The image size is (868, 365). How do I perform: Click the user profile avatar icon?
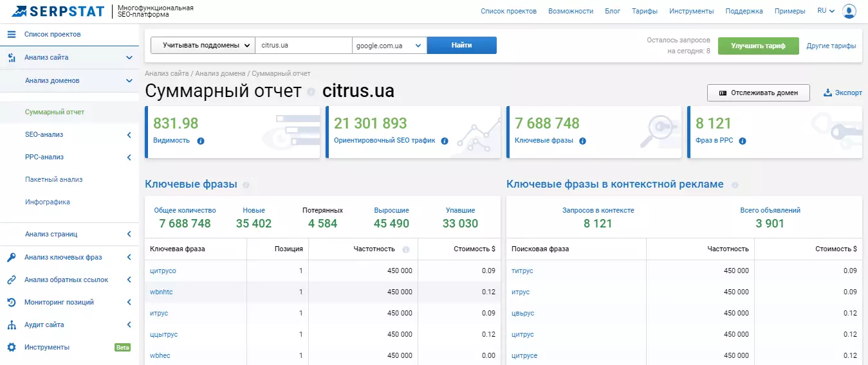point(849,11)
